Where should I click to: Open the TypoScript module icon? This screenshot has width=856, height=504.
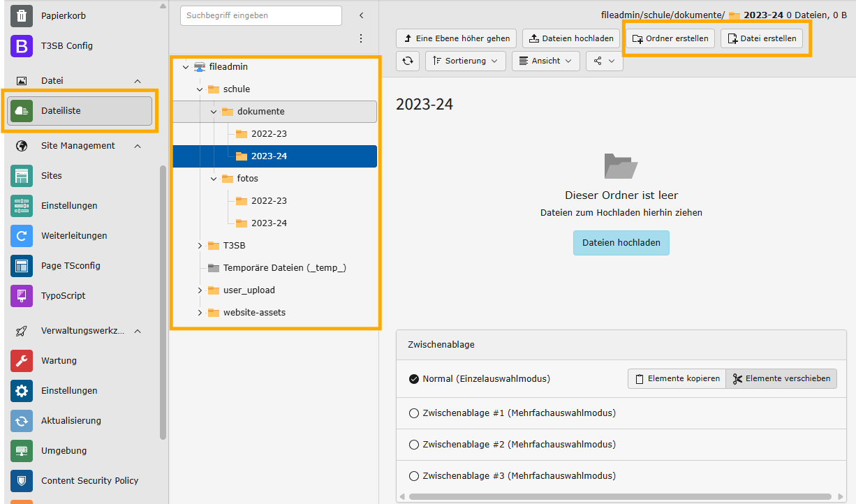(22, 296)
